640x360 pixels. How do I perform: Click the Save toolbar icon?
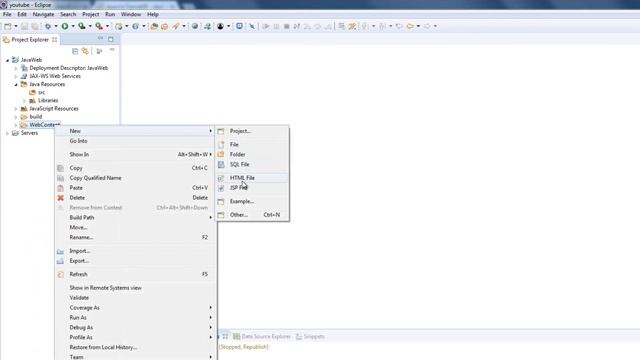[x=24, y=26]
